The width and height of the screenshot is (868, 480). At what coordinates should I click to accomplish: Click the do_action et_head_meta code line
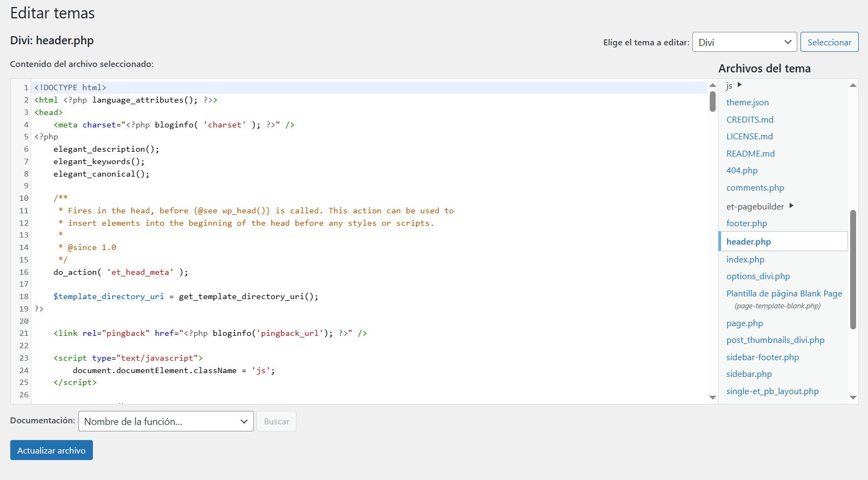(x=120, y=272)
